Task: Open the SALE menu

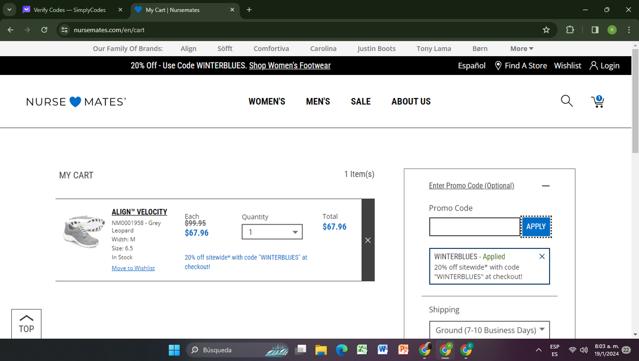Action: coord(361,101)
